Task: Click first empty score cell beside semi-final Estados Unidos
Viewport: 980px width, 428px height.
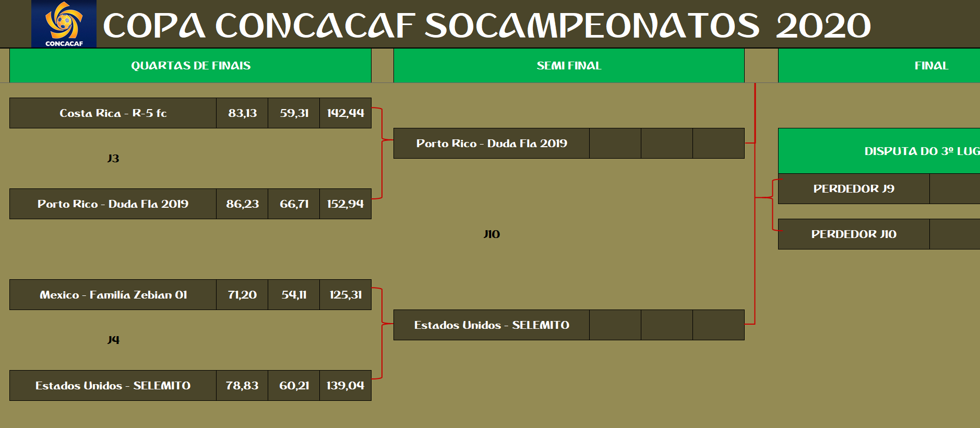Action: click(x=615, y=325)
